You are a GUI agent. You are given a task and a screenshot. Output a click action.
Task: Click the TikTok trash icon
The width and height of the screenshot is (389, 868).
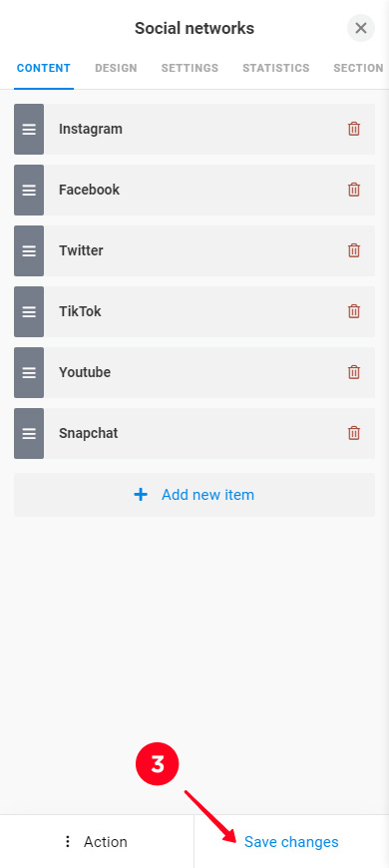[353, 311]
